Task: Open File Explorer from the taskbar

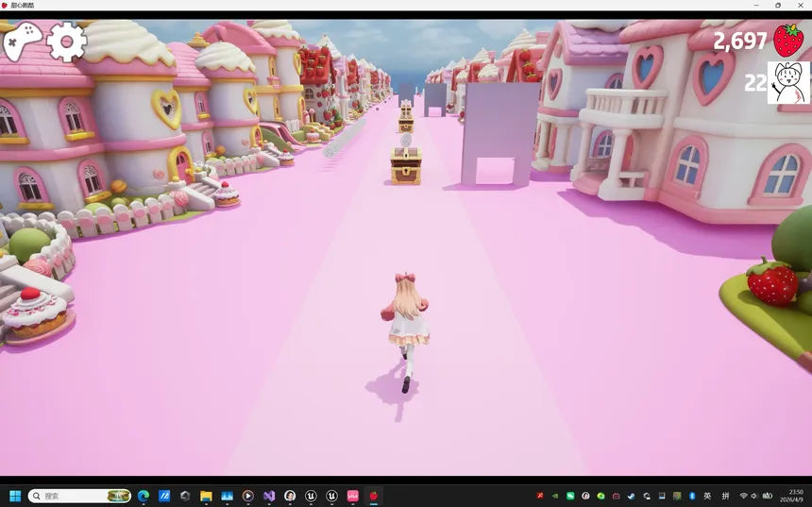Action: pyautogui.click(x=206, y=496)
